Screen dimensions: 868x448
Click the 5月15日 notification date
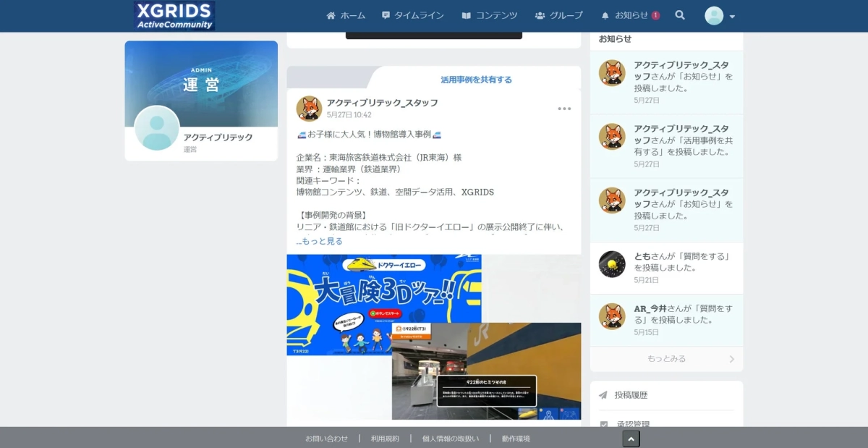point(647,332)
